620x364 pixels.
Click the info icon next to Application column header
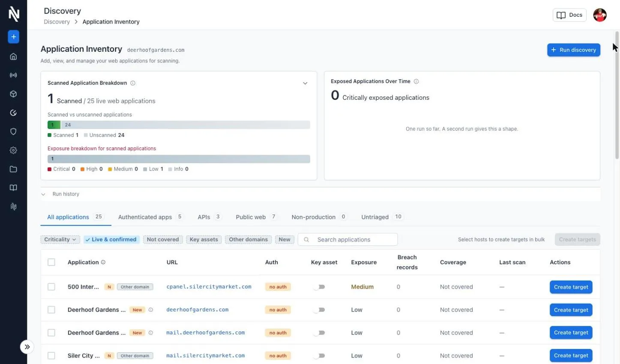(x=103, y=263)
